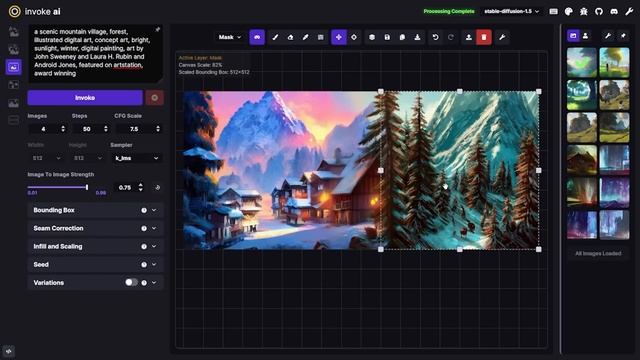This screenshot has height=360, width=640.
Task: Redo the canvas action
Action: pyautogui.click(x=451, y=37)
